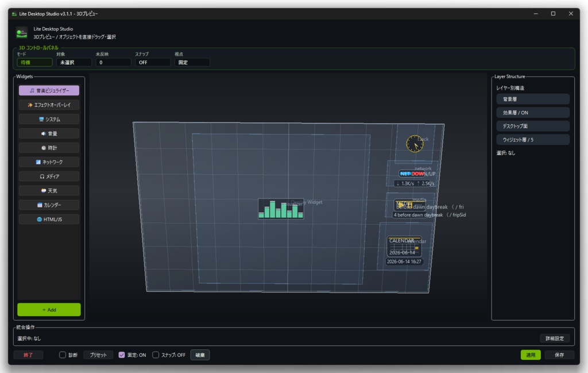The height and width of the screenshot is (373, 588).
Task: Click the 'レイヤー別構造' heading text
Action: [510, 88]
